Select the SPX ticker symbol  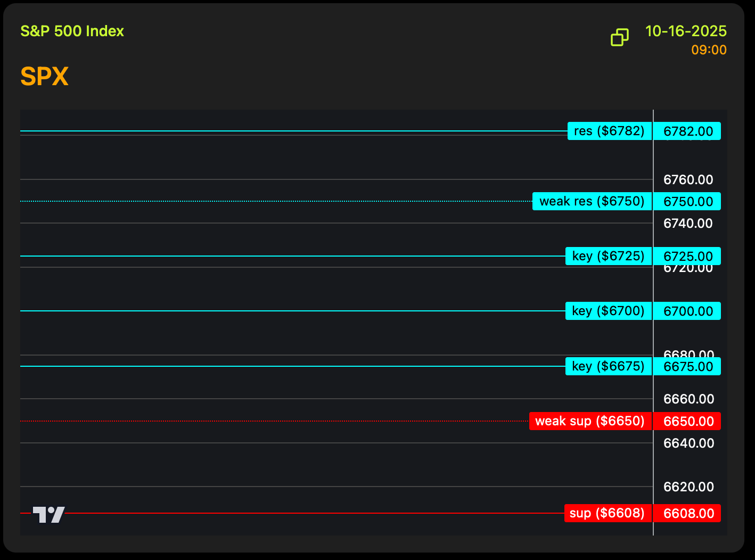point(44,77)
